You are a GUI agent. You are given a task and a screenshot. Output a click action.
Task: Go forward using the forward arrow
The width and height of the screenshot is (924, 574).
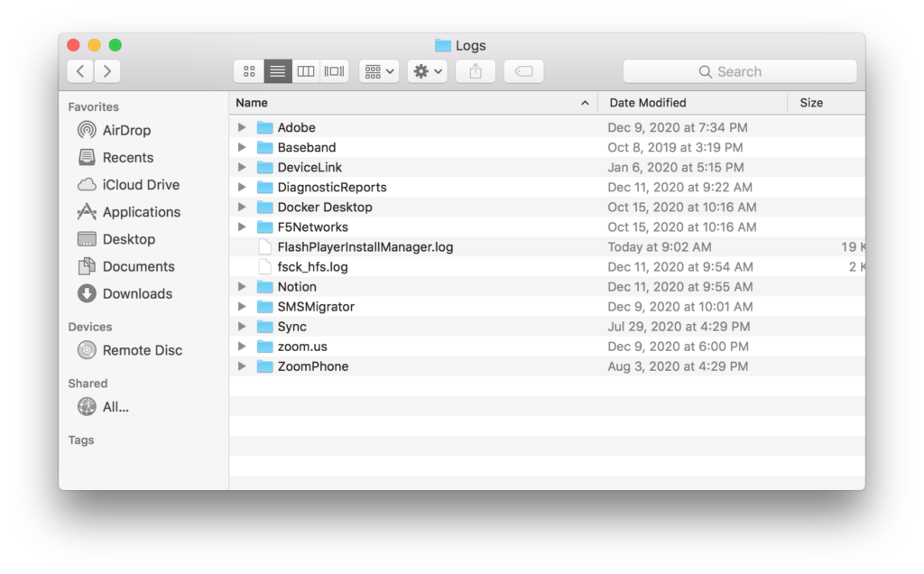pos(107,71)
